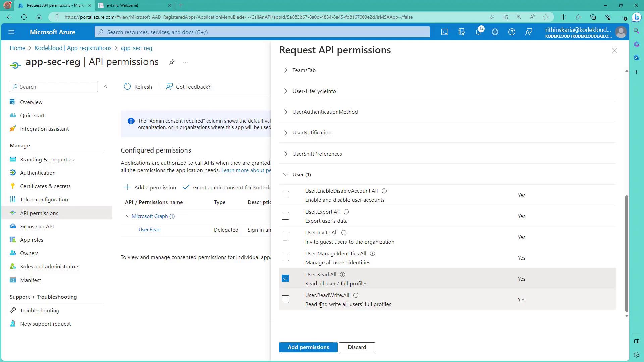Open Troubleshooting in the left menu
Screen dimensions: 644x362
40,311
